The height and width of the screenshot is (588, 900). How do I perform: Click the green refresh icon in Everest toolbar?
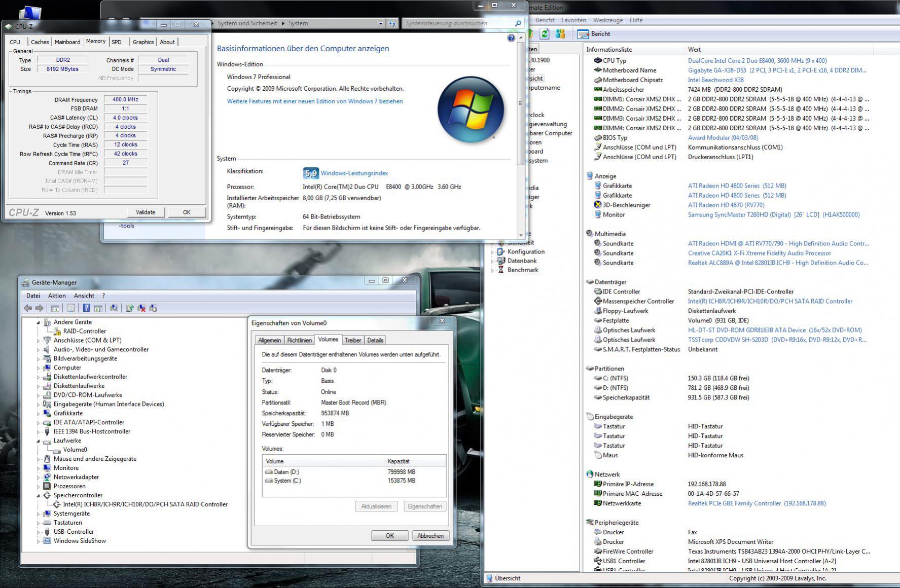545,34
